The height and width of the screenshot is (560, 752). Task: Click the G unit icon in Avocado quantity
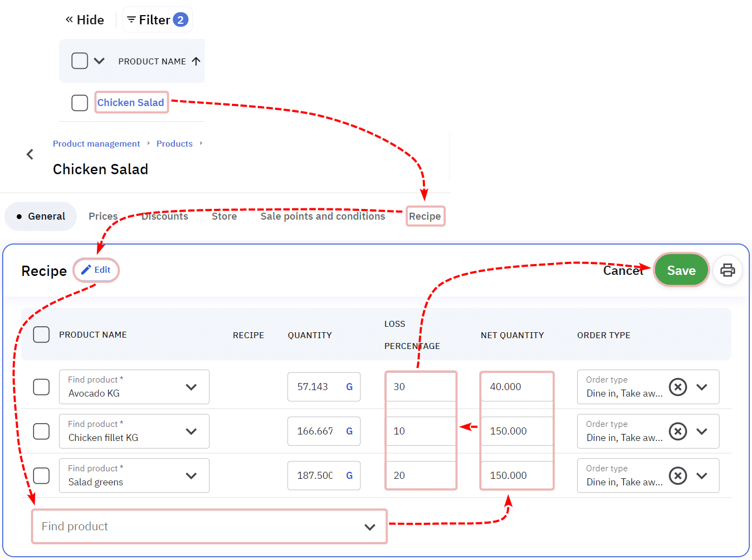click(349, 387)
